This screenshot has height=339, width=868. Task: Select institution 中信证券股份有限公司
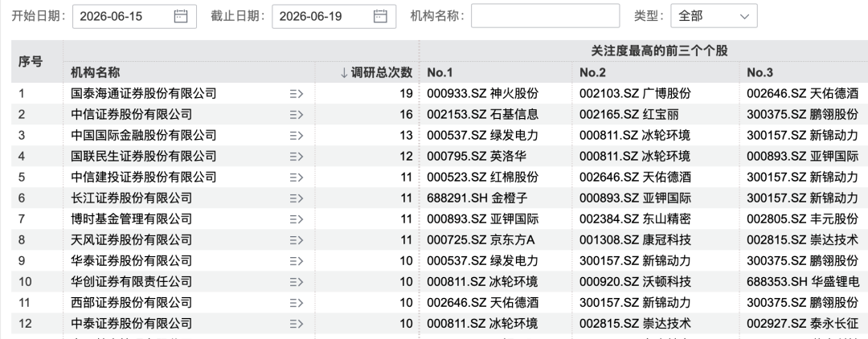tap(132, 115)
